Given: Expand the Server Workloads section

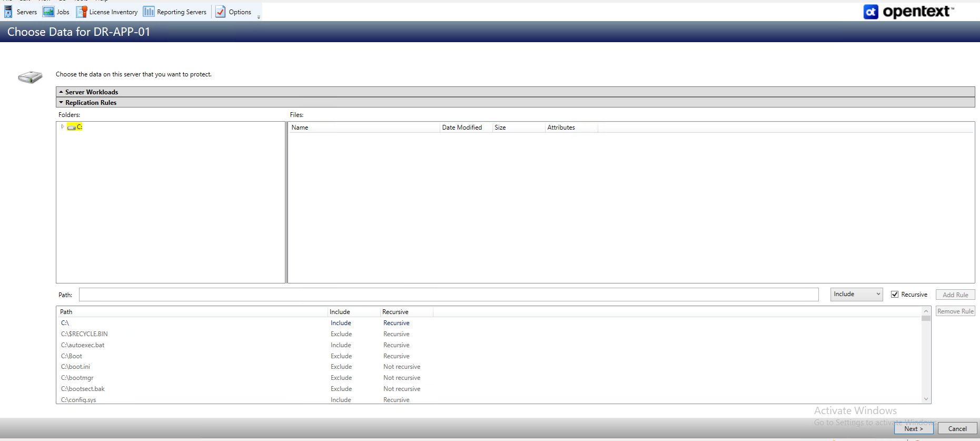Looking at the screenshot, I should pos(61,92).
